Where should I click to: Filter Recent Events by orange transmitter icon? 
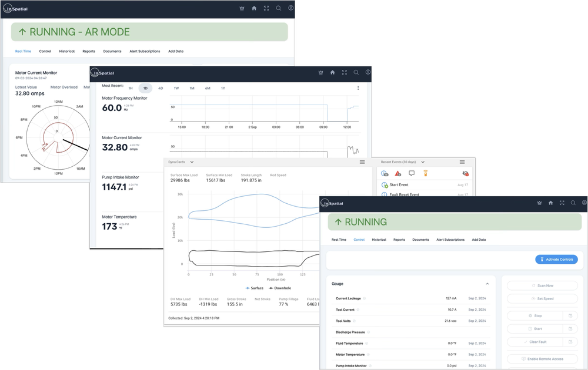[426, 173]
